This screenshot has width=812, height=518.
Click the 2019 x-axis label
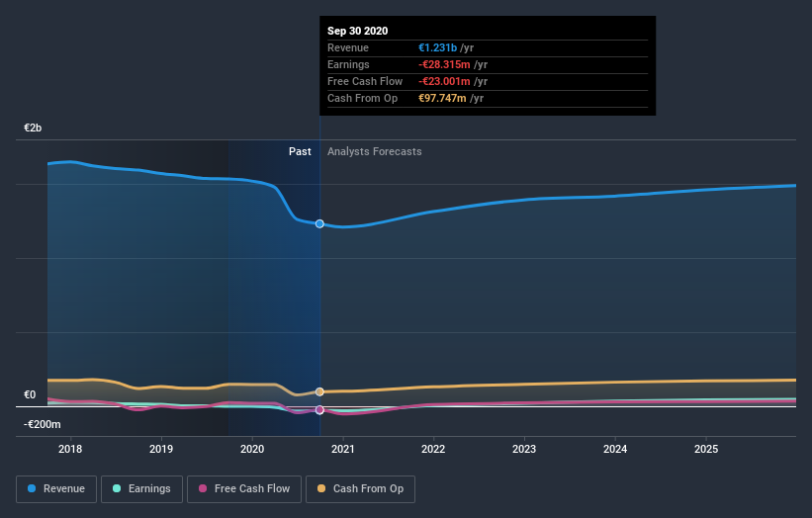tap(161, 449)
